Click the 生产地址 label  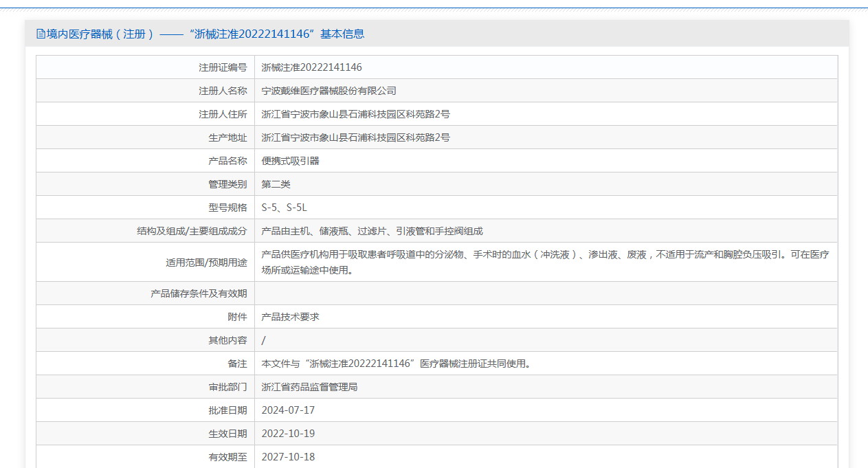coord(227,137)
